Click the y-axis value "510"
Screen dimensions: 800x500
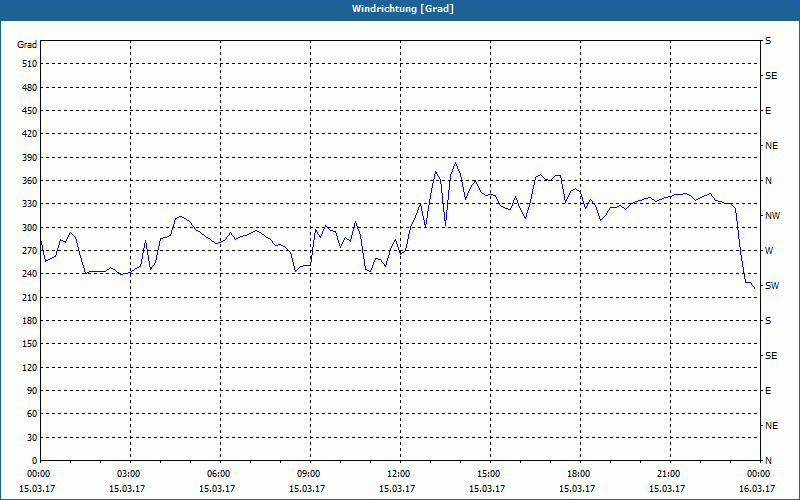coord(30,64)
